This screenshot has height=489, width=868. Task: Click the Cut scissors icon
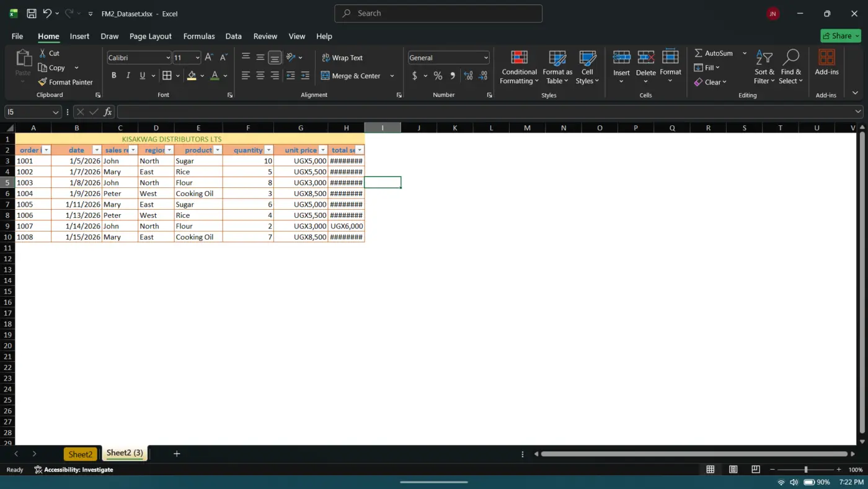point(43,53)
